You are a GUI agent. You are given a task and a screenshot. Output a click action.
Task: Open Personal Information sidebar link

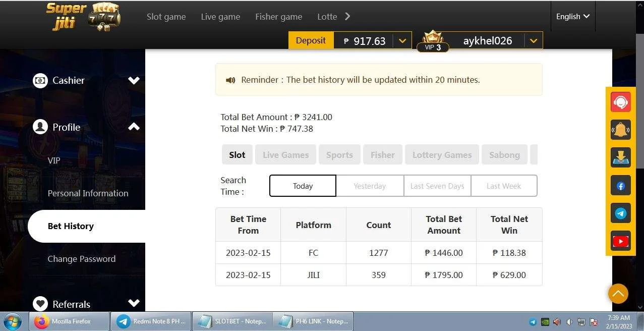(88, 193)
